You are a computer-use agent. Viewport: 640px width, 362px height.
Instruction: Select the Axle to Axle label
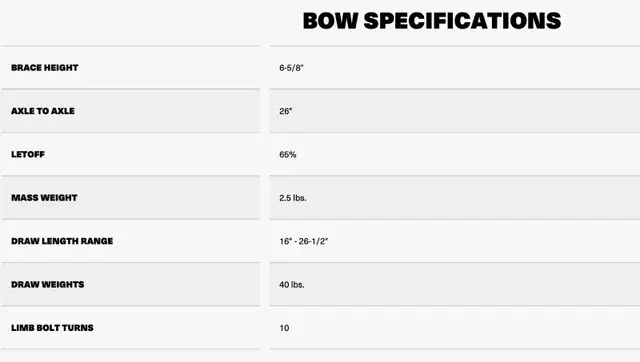coord(43,111)
